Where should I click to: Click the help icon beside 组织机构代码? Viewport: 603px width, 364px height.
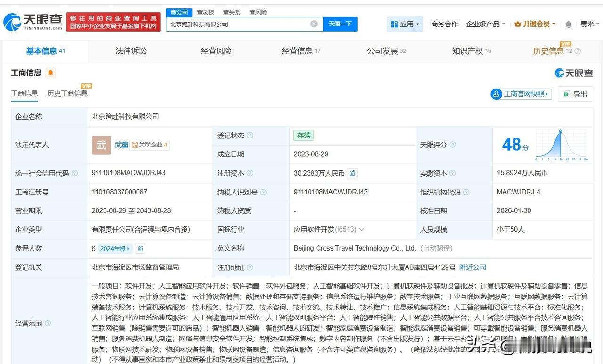point(466,192)
